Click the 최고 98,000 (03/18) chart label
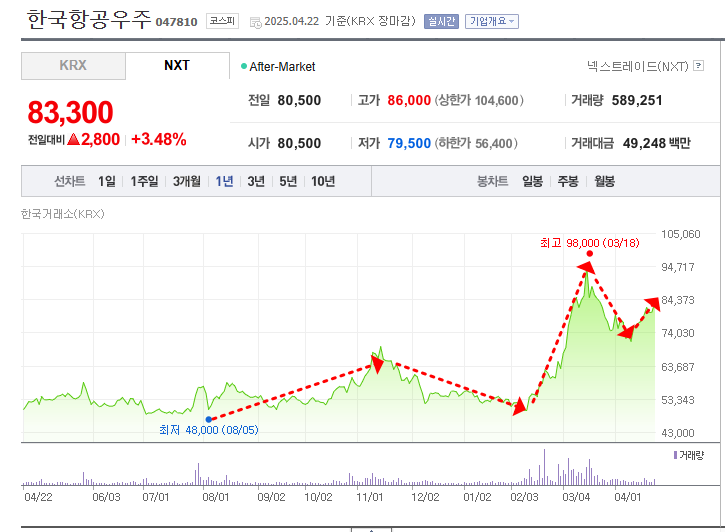The image size is (725, 532). click(x=590, y=243)
